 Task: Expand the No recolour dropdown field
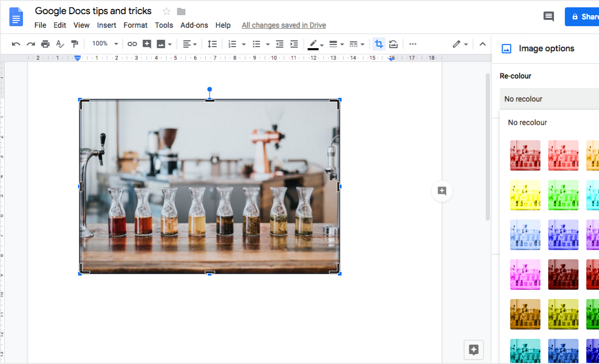point(549,99)
